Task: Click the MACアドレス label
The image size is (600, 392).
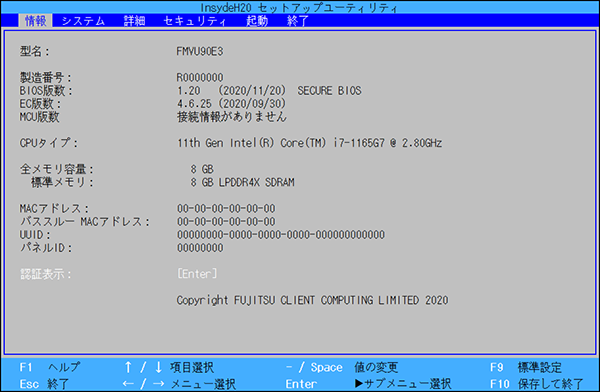Action: point(54,209)
